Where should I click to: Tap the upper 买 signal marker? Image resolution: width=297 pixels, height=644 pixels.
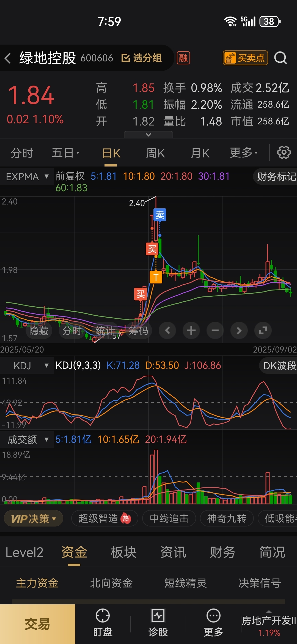152,249
